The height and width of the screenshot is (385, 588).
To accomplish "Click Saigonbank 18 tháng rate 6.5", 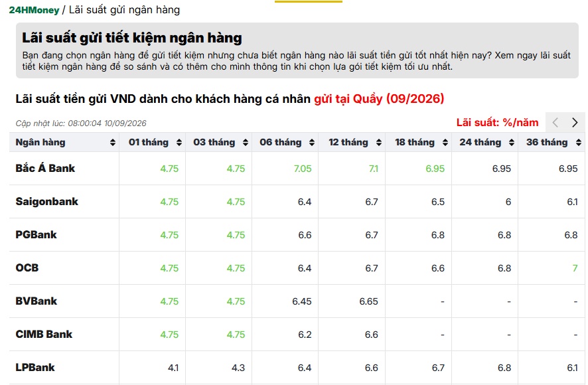I will [438, 202].
